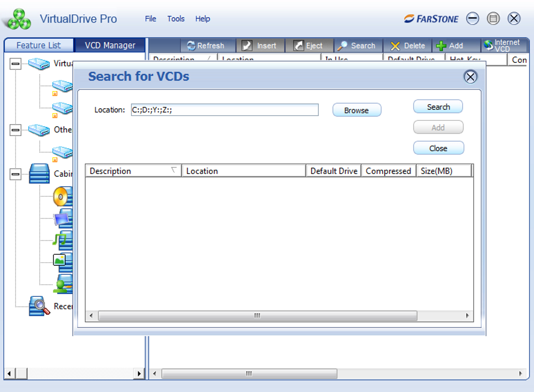Select the first locked drive under Virtual
Viewport: 534px width, 392px height.
[62, 87]
